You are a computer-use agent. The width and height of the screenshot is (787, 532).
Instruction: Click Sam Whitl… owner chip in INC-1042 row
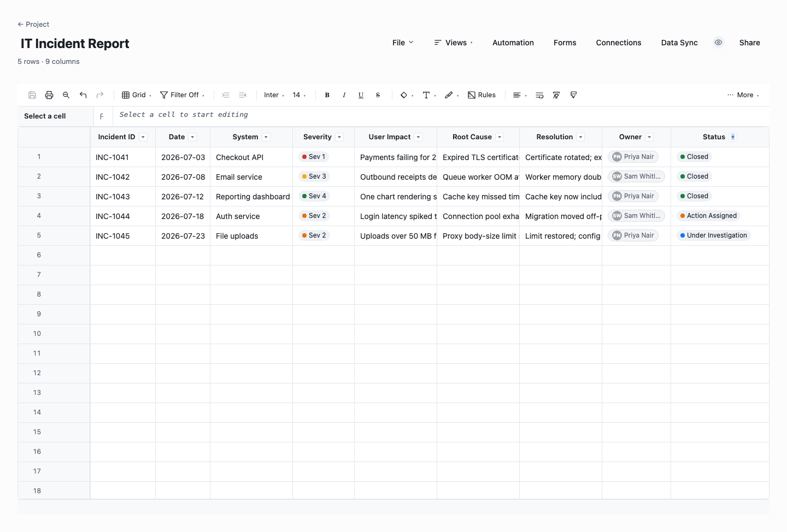coord(636,176)
